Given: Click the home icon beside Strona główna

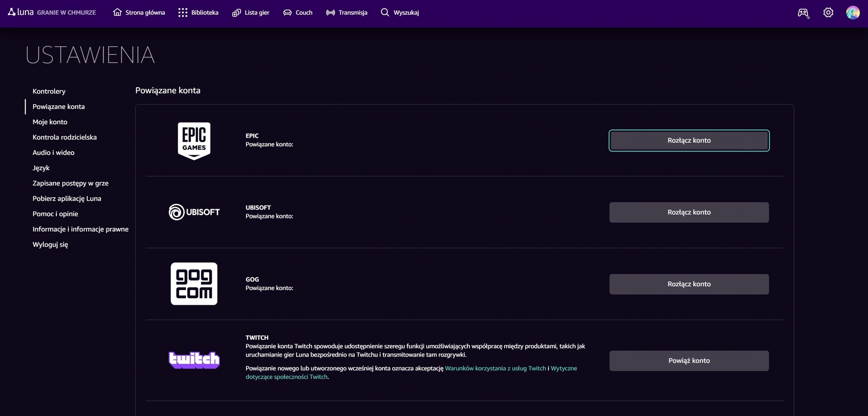Looking at the screenshot, I should tap(117, 12).
